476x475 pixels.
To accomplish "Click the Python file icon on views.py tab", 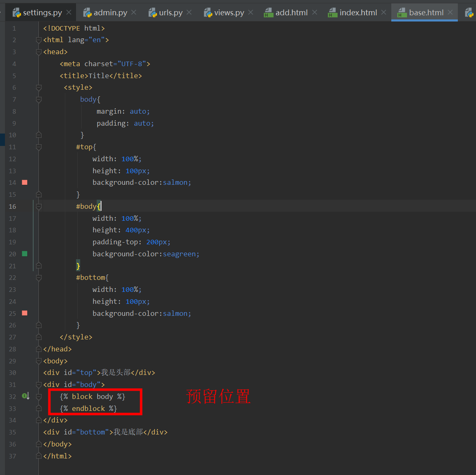I will 208,12.
